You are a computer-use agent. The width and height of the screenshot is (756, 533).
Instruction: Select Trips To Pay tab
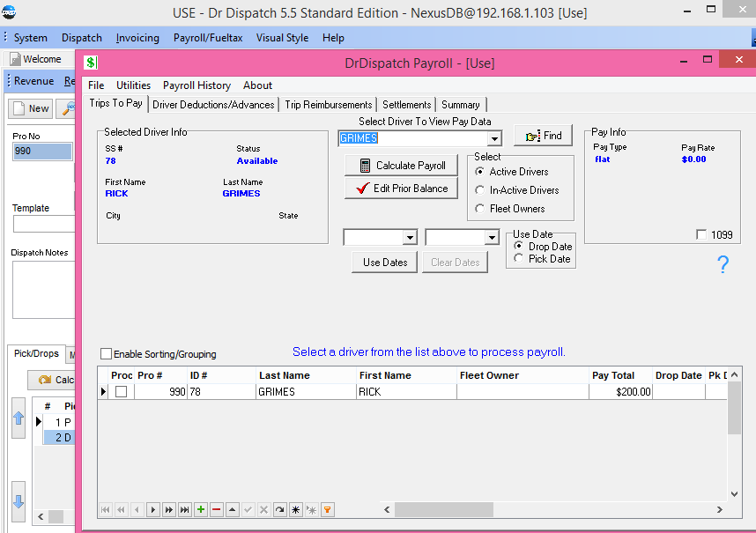(115, 103)
